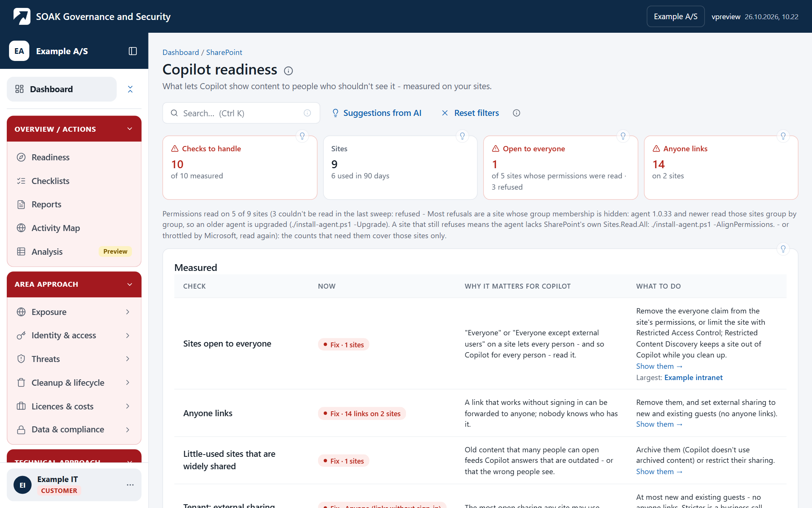Click the lightbulb on Anyone links card
The image size is (812, 508).
coord(783,136)
